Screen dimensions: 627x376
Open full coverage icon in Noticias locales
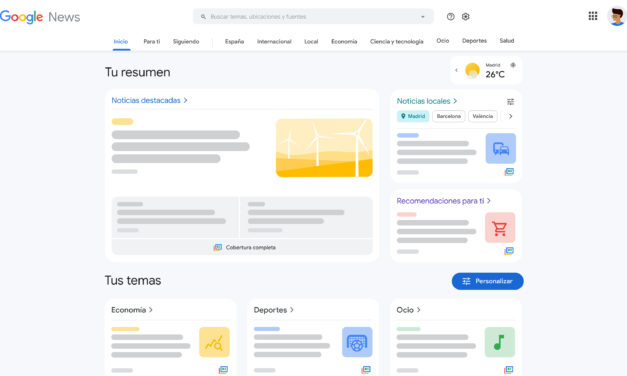[509, 172]
